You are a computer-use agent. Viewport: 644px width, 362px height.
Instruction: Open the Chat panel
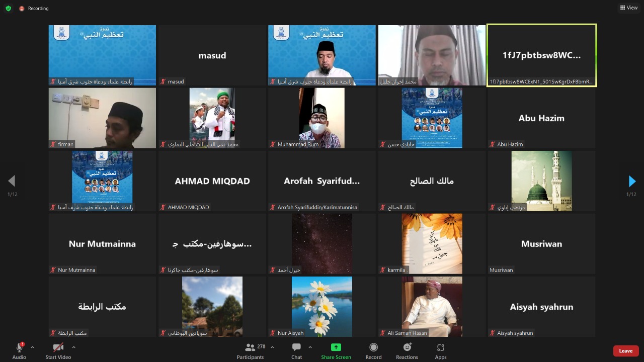[x=296, y=350]
